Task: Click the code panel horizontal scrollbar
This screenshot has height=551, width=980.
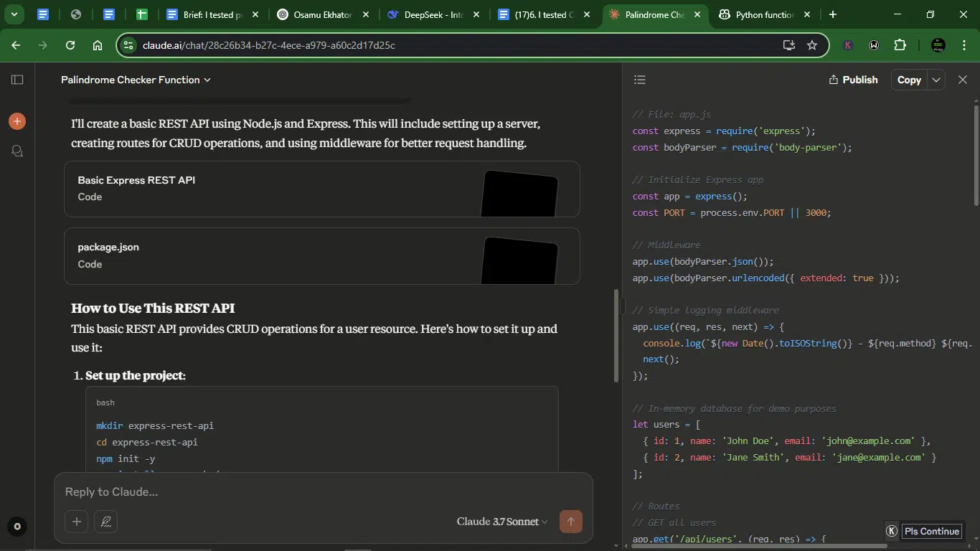Action: (759, 546)
